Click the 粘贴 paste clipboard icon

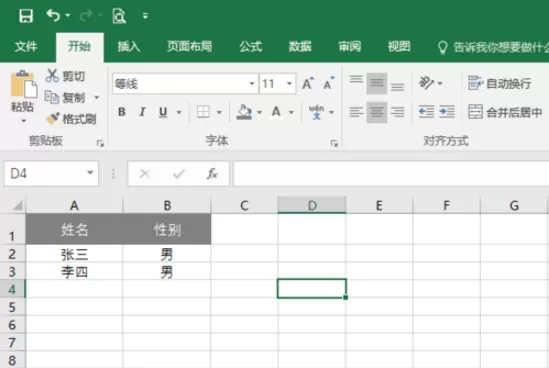(24, 84)
